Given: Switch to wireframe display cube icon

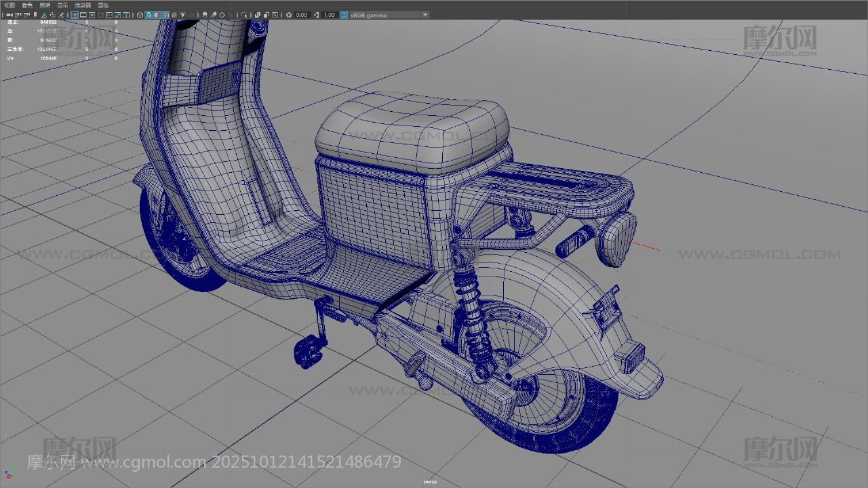Looking at the screenshot, I should coord(140,15).
